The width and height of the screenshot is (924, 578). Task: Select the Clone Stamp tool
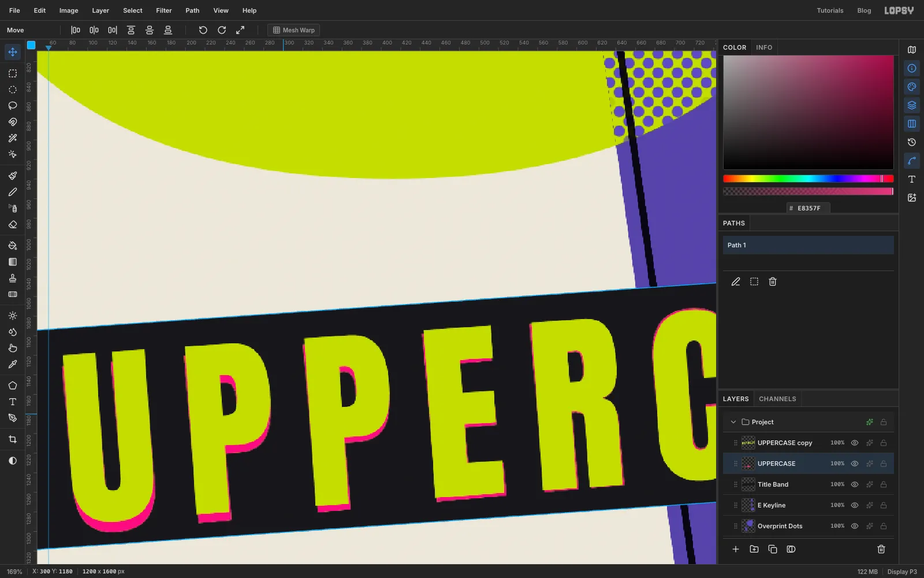[x=13, y=278]
